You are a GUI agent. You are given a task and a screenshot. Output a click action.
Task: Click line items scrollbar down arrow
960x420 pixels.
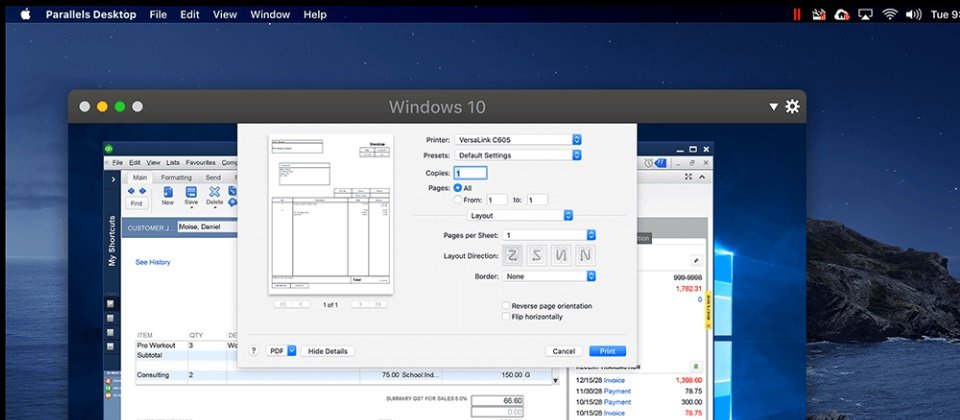555,381
